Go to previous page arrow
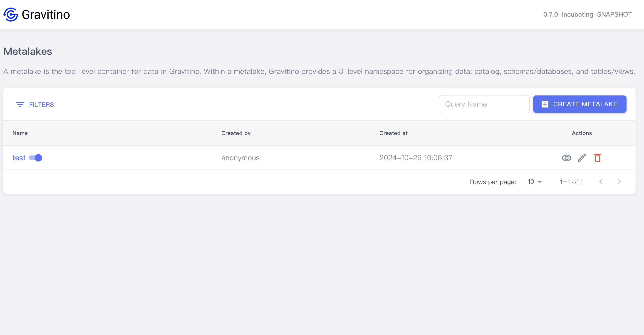The image size is (644, 335). click(601, 182)
